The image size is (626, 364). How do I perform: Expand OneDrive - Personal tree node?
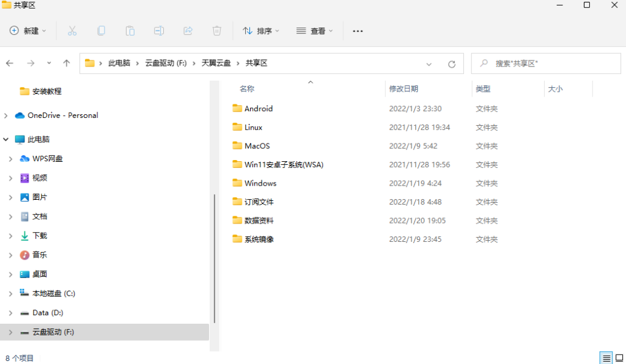click(x=6, y=115)
